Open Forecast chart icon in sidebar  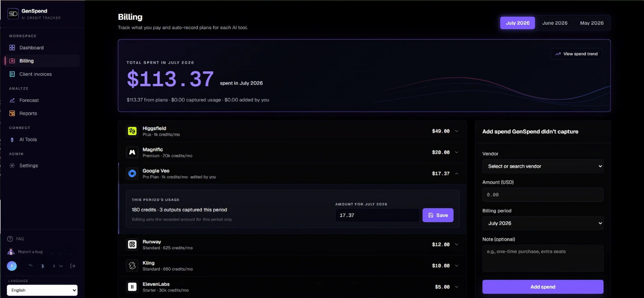click(12, 100)
